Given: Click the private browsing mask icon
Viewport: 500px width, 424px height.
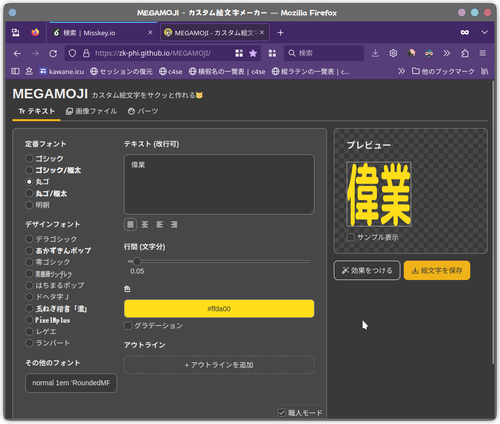Looking at the screenshot, I should [465, 32].
